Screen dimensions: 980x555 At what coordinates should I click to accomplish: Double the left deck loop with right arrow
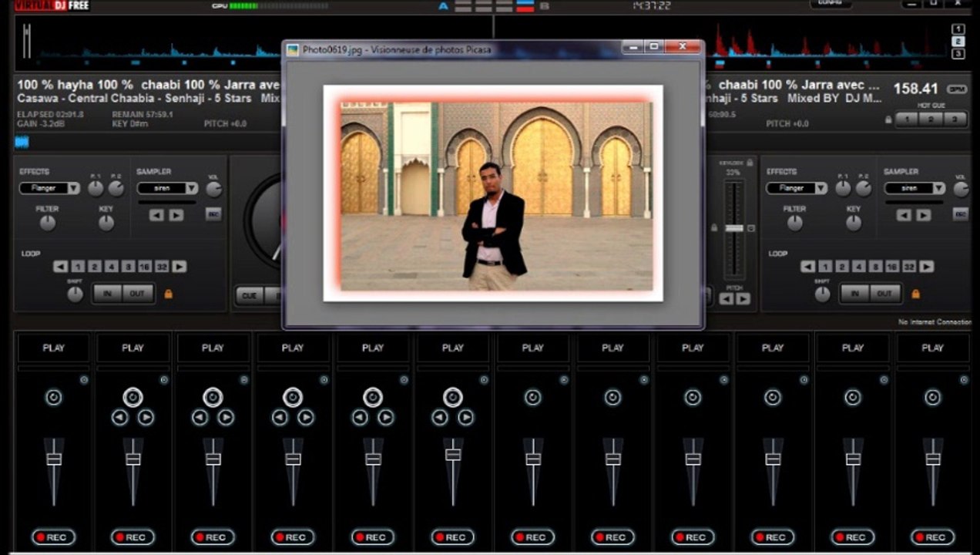coord(180,267)
